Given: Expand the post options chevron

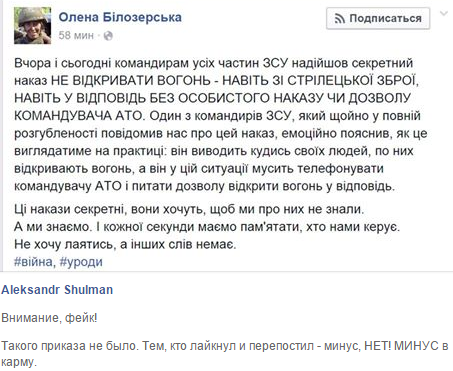Looking at the screenshot, I should 444,14.
